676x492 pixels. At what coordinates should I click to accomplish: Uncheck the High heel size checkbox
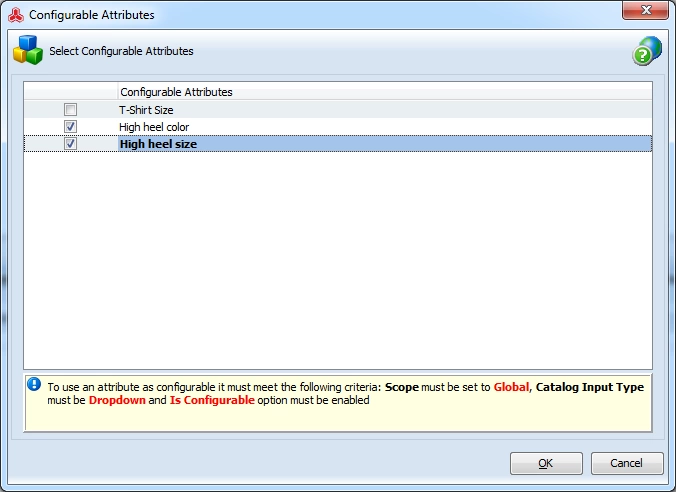tap(70, 144)
